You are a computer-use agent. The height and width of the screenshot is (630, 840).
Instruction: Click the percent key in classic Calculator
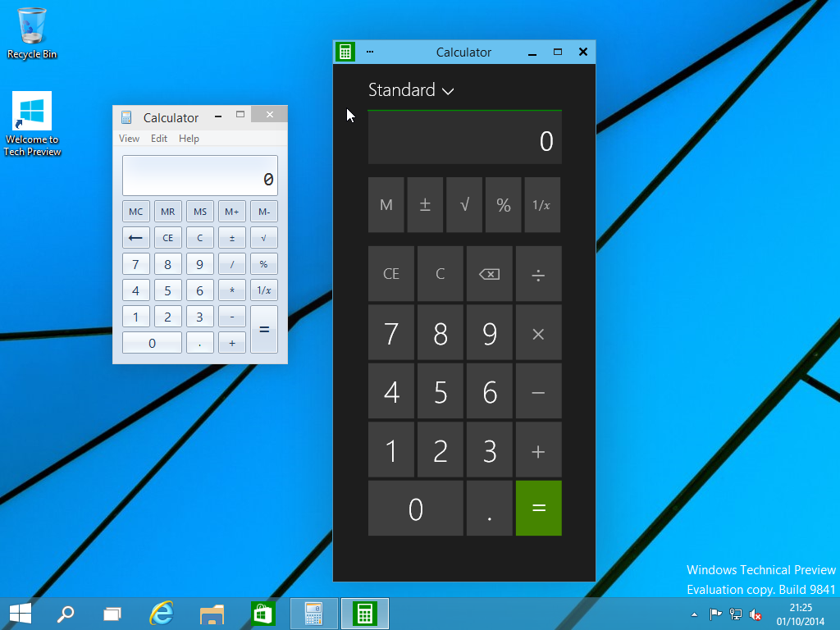(264, 264)
